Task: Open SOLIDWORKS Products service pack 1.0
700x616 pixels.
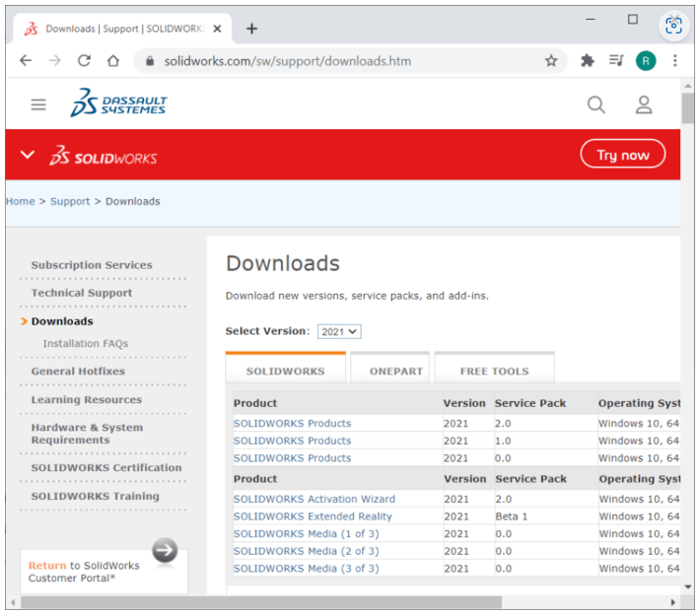Action: pos(293,441)
